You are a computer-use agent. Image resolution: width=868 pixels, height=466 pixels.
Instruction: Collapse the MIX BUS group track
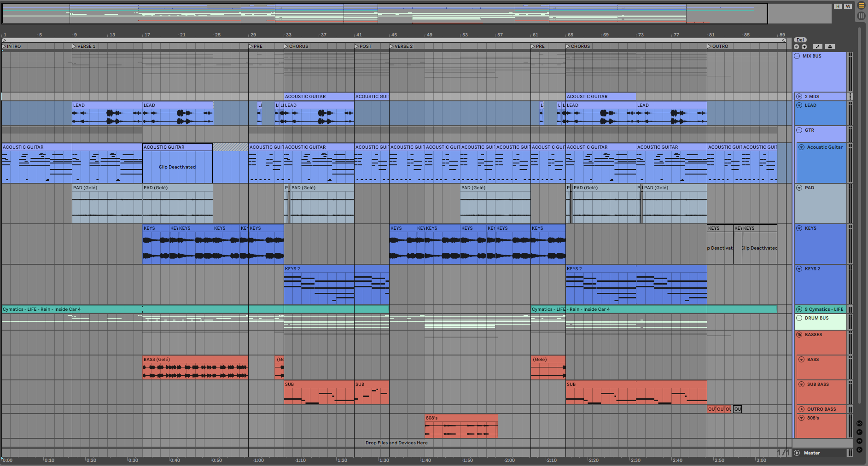pyautogui.click(x=797, y=56)
